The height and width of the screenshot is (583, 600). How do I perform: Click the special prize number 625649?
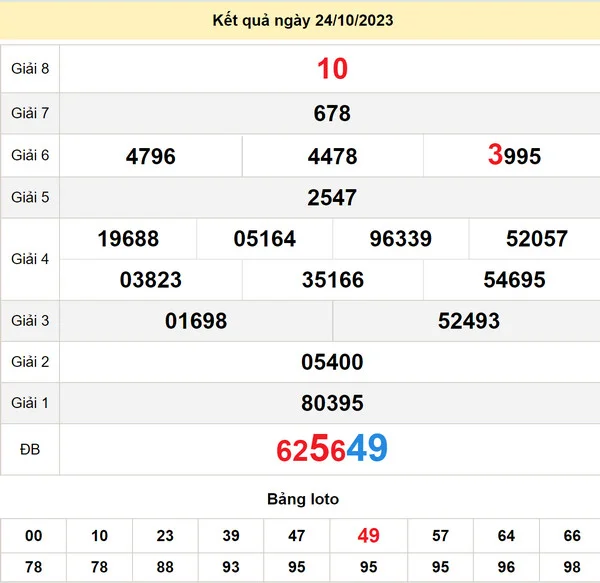point(332,449)
